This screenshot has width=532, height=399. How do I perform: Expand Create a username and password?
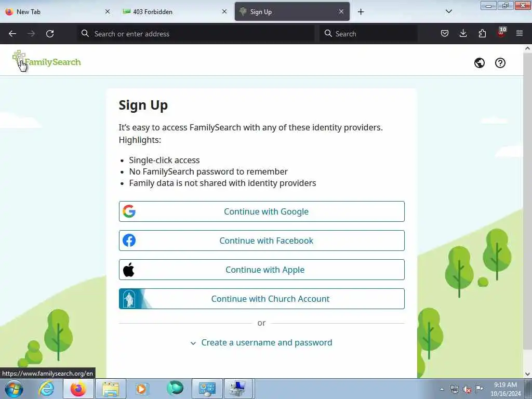(x=261, y=343)
